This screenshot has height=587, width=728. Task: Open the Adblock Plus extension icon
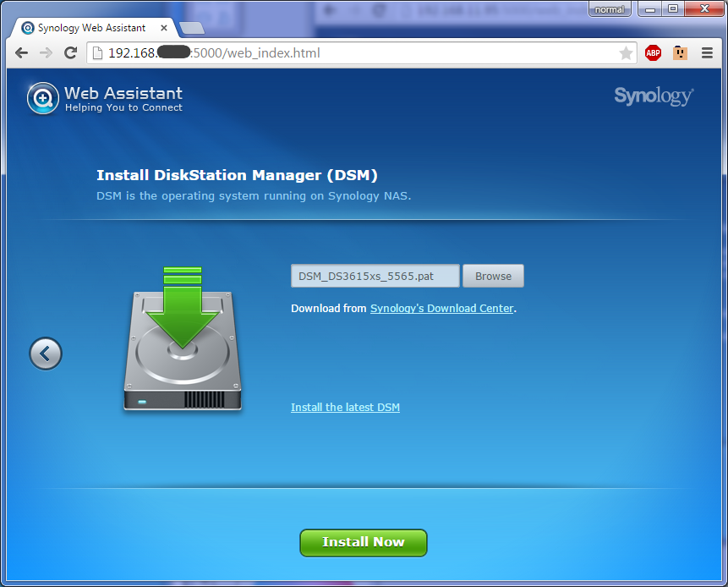[653, 53]
